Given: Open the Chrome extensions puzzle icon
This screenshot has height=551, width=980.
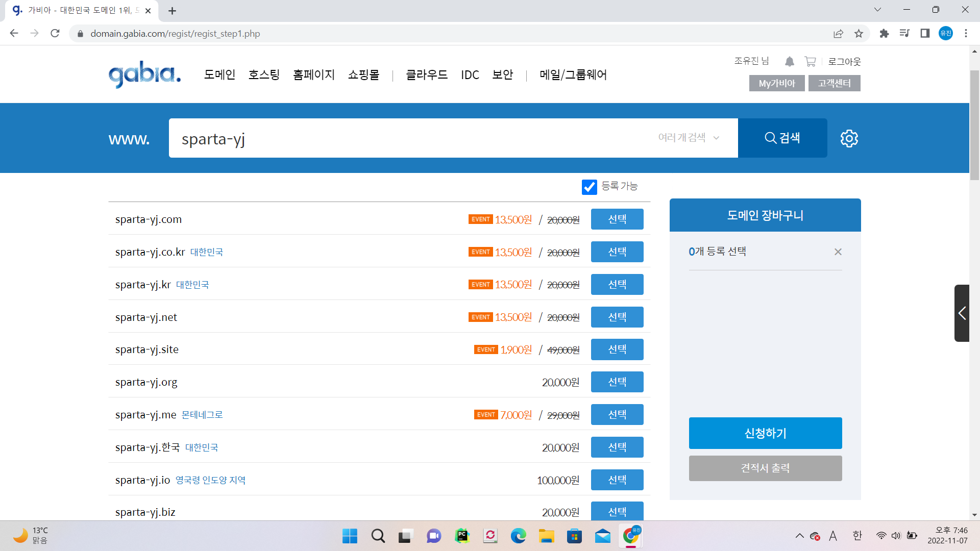Looking at the screenshot, I should tap(884, 34).
